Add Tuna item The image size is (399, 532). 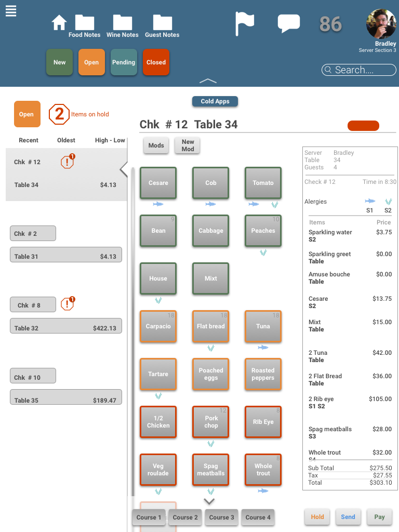point(263,326)
